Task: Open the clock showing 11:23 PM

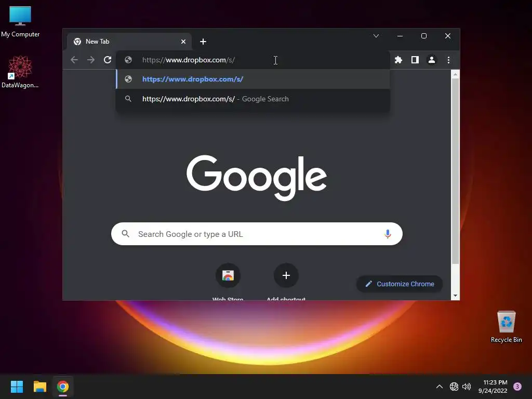Action: [x=493, y=387]
